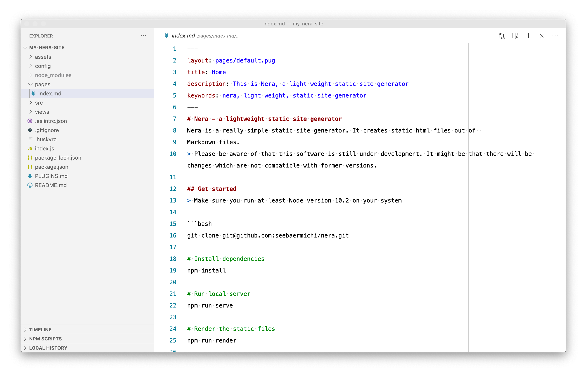The image size is (588, 375).
Task: Click the ESLint icon of .eslintrc.json
Action: tap(30, 121)
